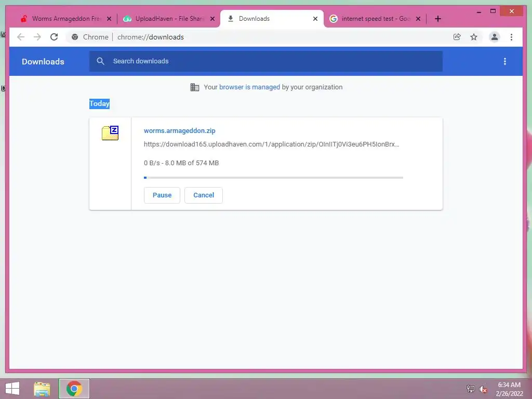Click the managed organization building icon

click(x=195, y=87)
